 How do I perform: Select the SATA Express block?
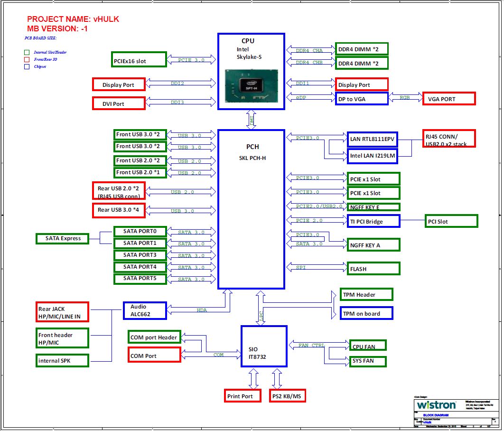click(x=62, y=238)
